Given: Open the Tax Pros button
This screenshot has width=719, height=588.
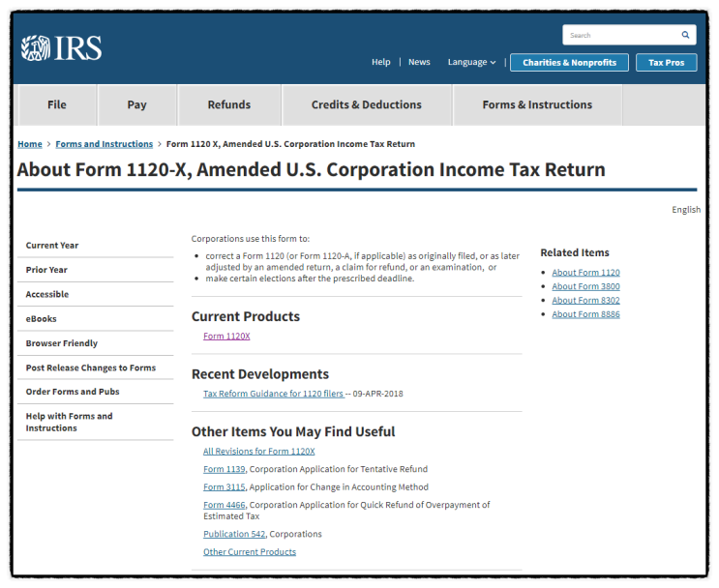Looking at the screenshot, I should point(666,62).
